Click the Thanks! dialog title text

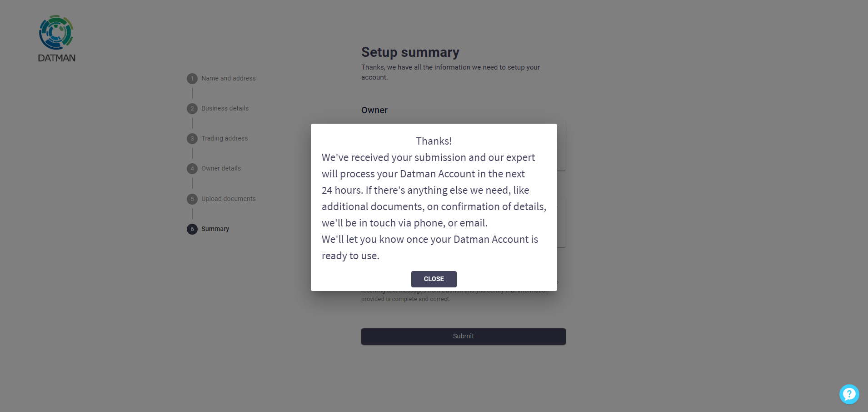434,141
